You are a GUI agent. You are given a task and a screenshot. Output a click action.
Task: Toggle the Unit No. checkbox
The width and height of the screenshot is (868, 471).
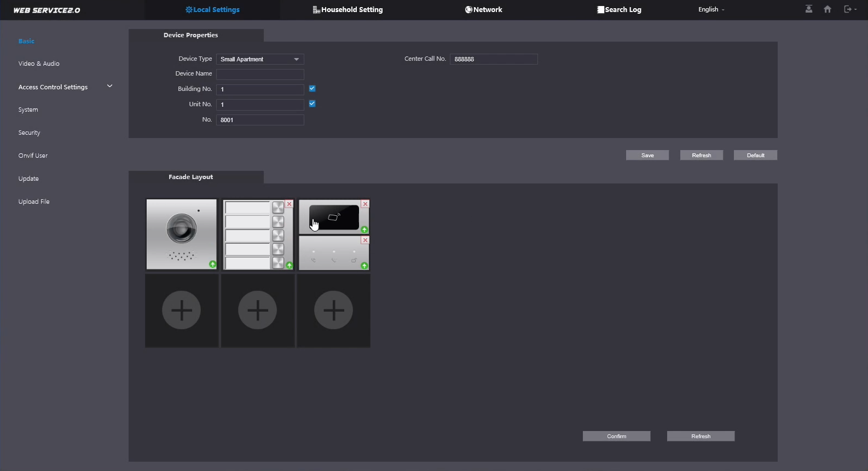312,104
